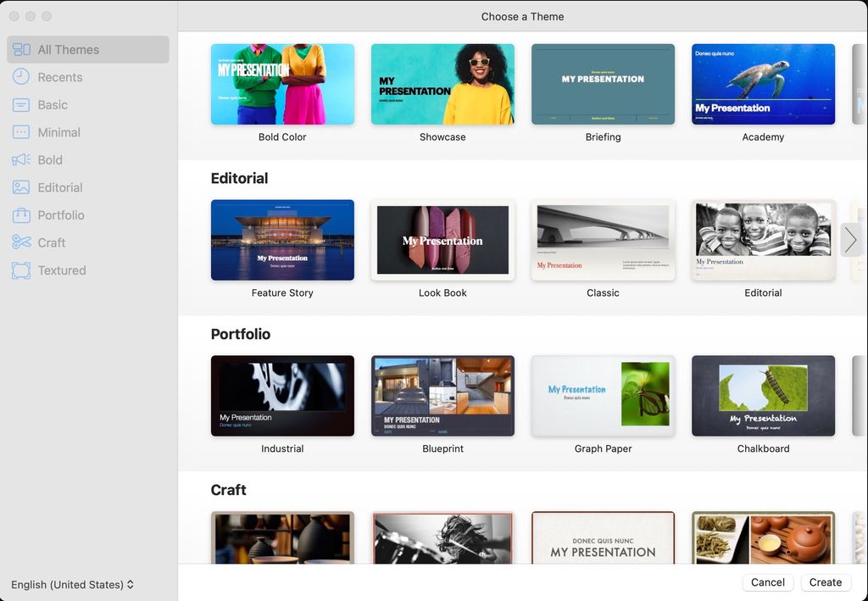The width and height of the screenshot is (868, 601).
Task: Select the Chalkboard theme
Action: click(763, 396)
